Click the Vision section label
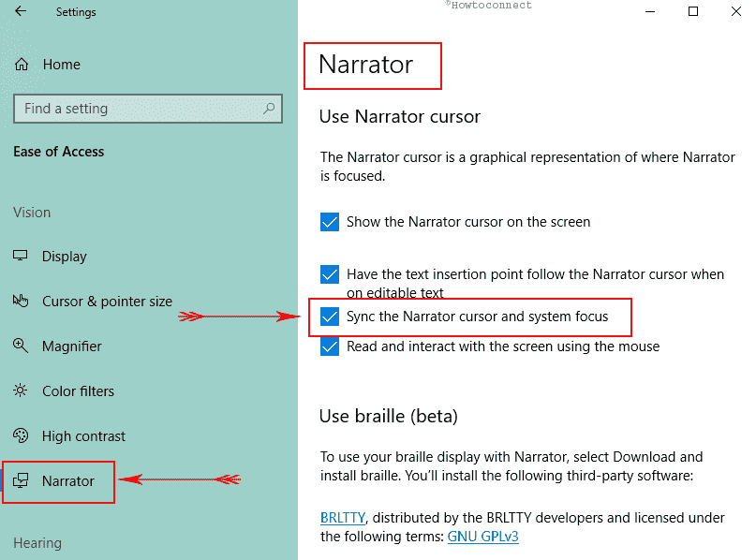756x560 pixels. [x=32, y=213]
